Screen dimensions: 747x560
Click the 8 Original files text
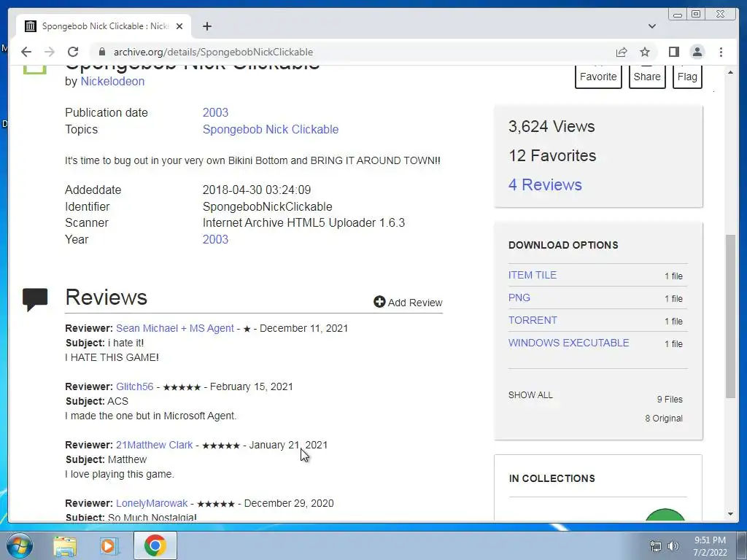click(664, 419)
